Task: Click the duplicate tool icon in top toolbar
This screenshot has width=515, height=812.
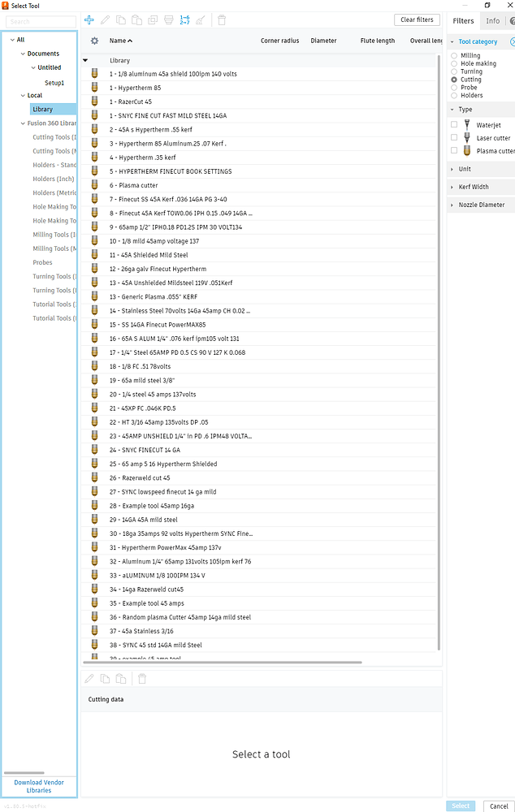Action: (153, 19)
